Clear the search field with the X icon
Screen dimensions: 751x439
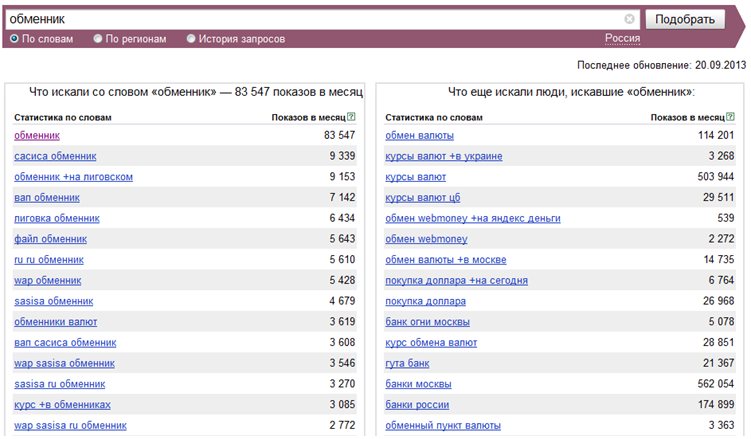629,19
